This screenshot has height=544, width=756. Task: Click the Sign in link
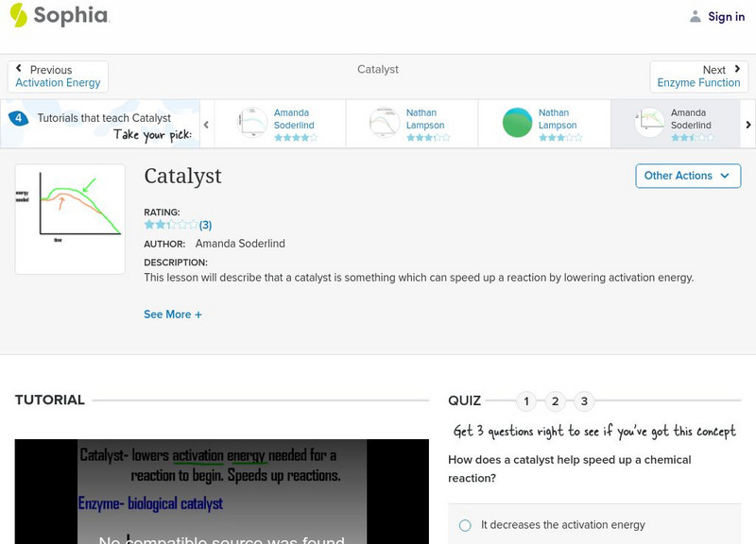[726, 16]
